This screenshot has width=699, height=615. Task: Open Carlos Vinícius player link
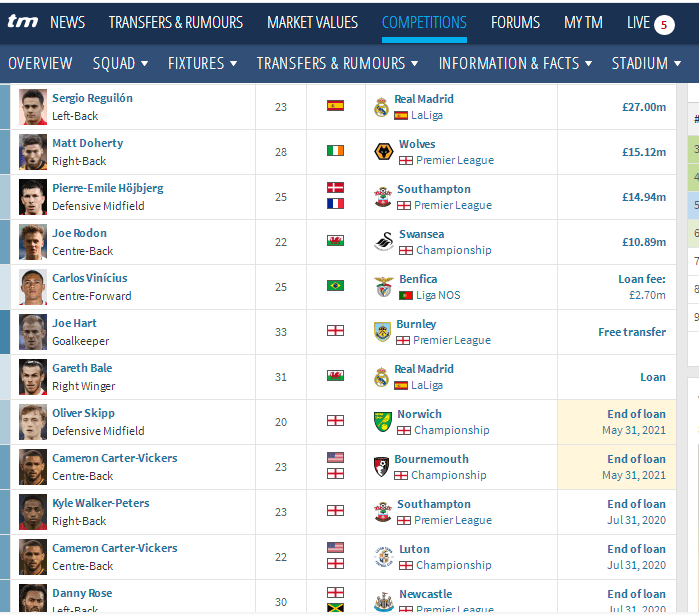tap(90, 278)
